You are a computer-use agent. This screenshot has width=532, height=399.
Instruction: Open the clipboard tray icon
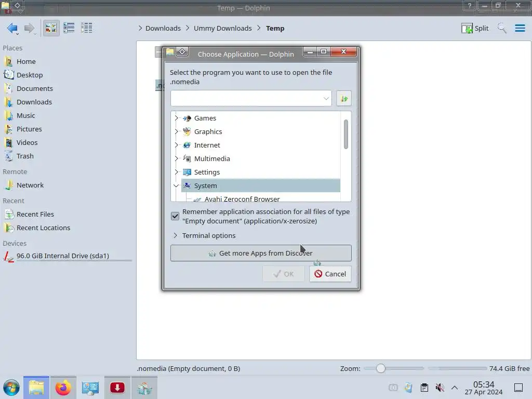(x=424, y=388)
